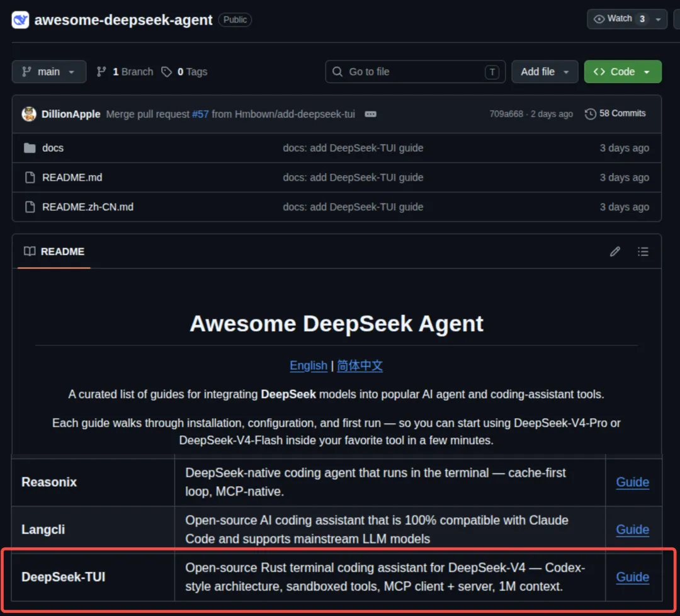Viewport: 680px width, 616px height.
Task: Click the Public visibility badge
Action: 235,20
